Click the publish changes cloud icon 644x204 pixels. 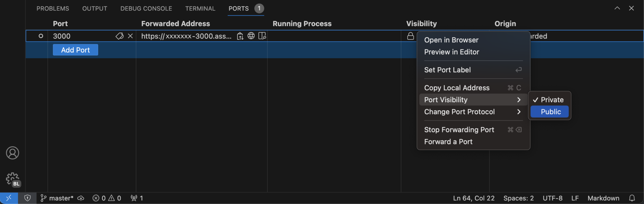point(80,198)
